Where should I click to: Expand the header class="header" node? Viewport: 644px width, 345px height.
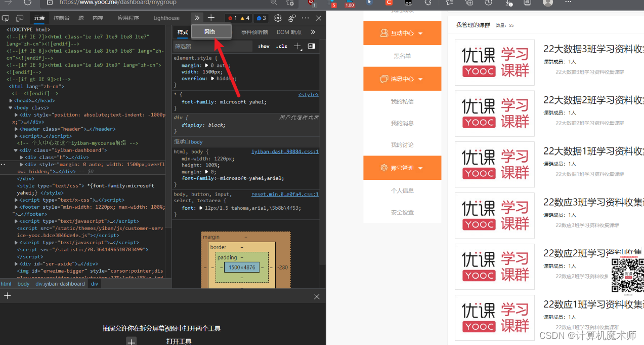[16, 129]
